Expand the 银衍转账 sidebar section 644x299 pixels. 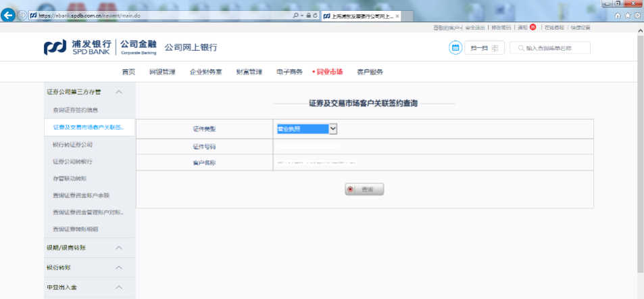pyautogui.click(x=119, y=268)
